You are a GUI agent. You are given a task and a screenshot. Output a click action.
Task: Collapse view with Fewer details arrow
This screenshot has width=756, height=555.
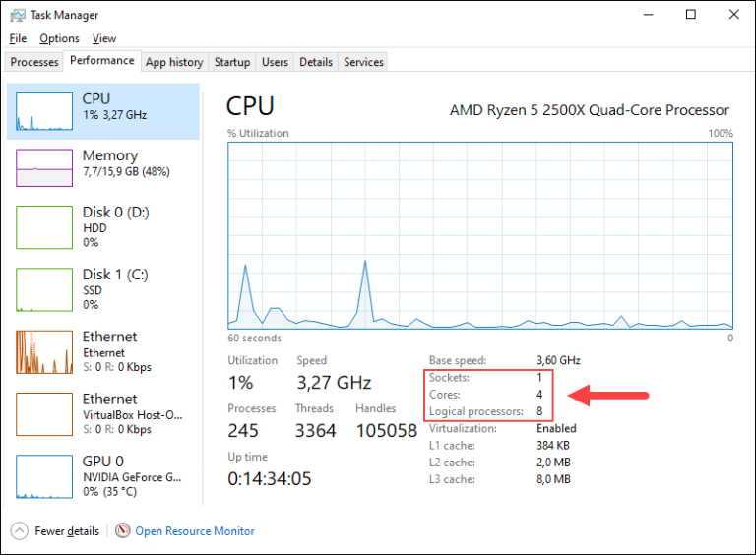(x=20, y=530)
